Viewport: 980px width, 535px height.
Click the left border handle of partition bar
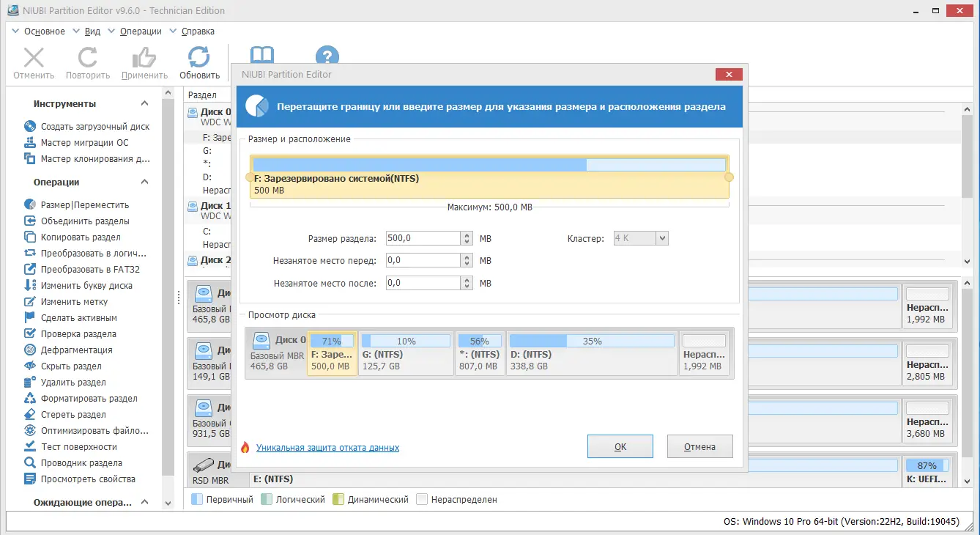coord(250,177)
